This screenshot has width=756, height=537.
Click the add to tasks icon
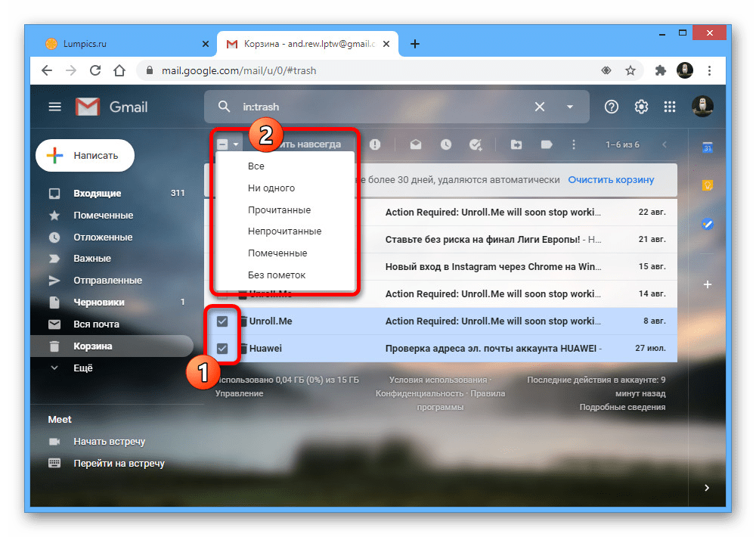(x=476, y=144)
